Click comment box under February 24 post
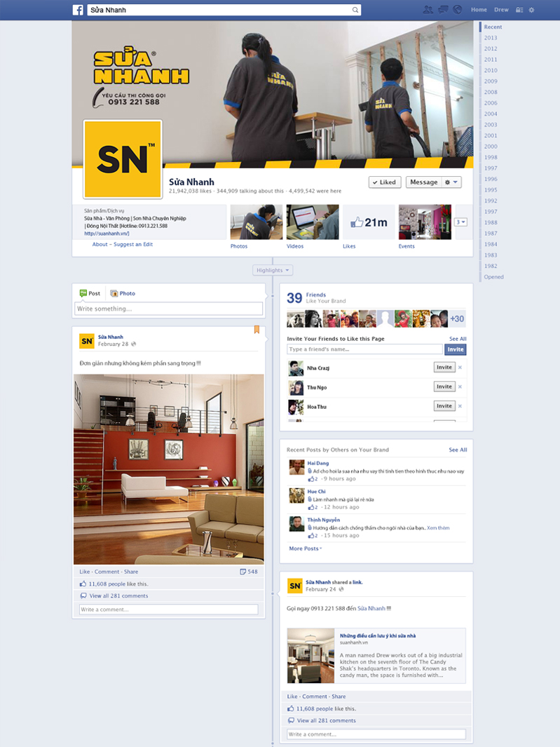The height and width of the screenshot is (747, 560). tap(376, 734)
